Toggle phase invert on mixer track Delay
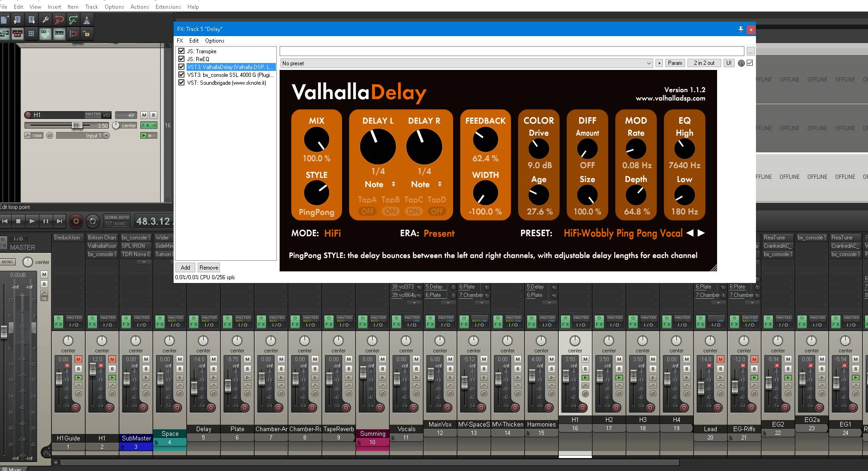The image size is (868, 471). (213, 394)
